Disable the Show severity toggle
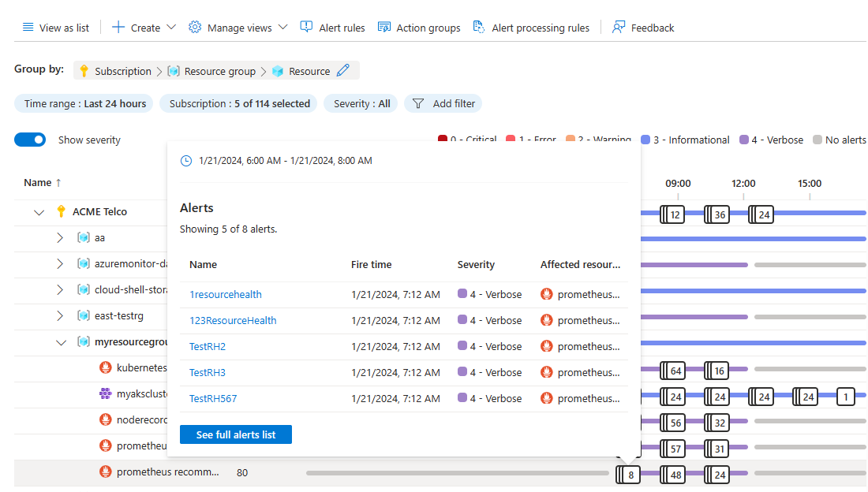Screen dimensions: 868x492 [x=30, y=139]
